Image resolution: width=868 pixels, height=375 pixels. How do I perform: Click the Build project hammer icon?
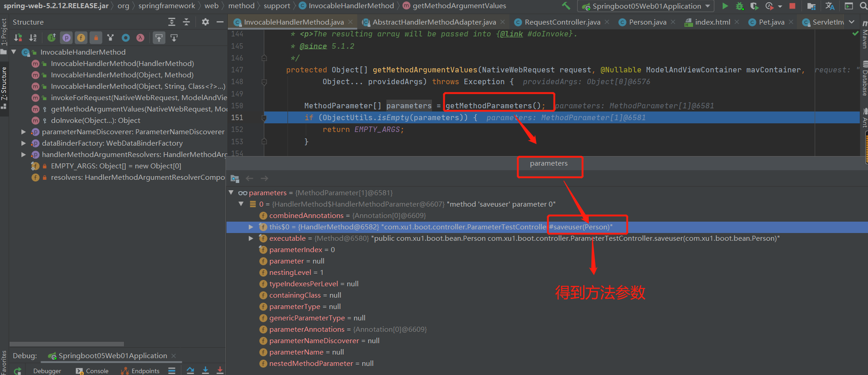pos(566,6)
